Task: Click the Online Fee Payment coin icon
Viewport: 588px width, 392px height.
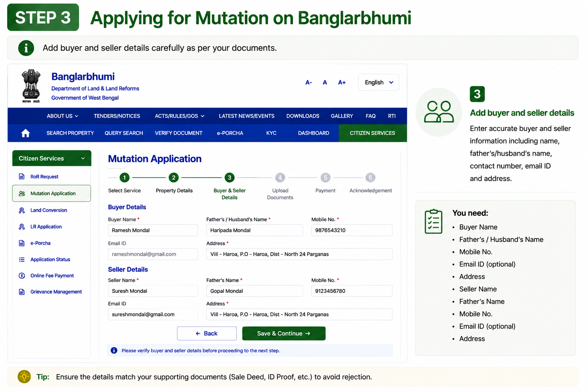Action: click(x=22, y=276)
